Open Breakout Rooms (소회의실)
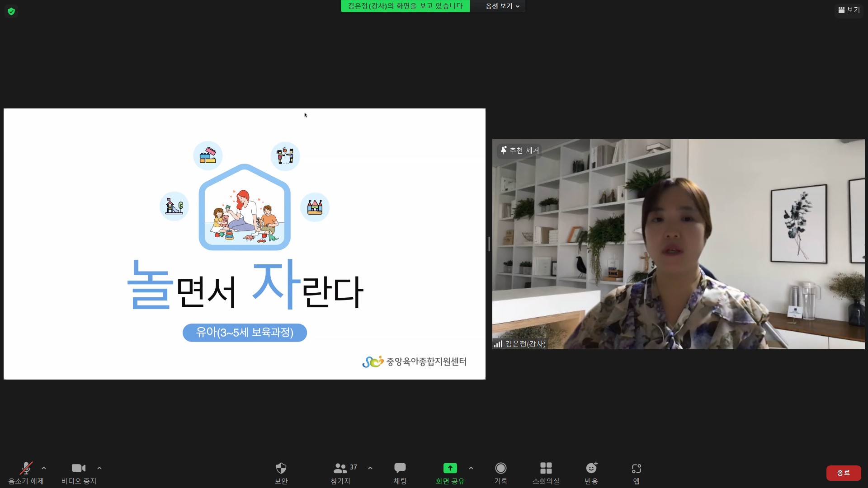This screenshot has height=488, width=868. pyautogui.click(x=546, y=473)
